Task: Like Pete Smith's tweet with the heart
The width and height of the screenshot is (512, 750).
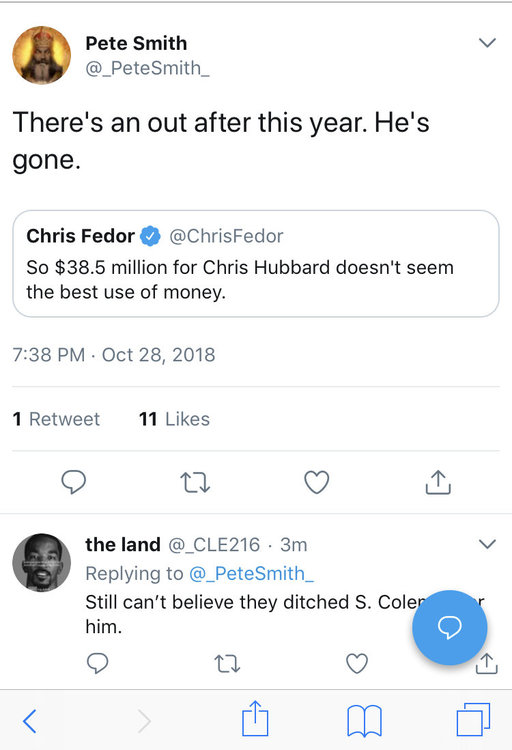Action: coord(317,482)
